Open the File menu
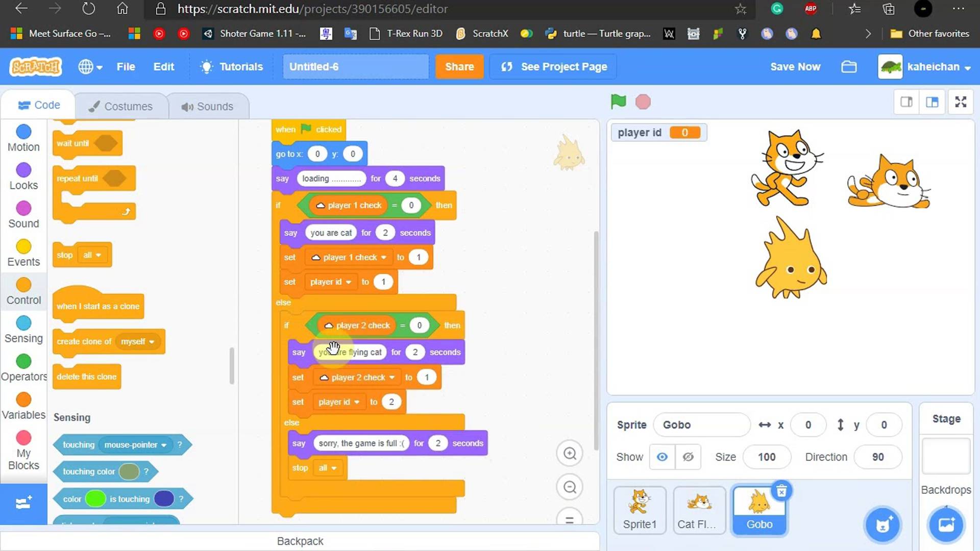Viewport: 980px width, 551px height. click(x=126, y=67)
